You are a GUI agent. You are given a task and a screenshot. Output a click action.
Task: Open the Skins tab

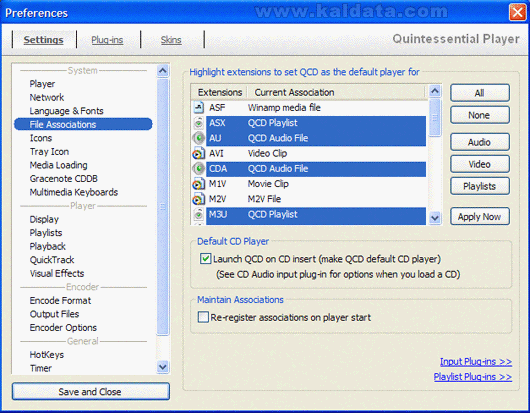click(171, 40)
